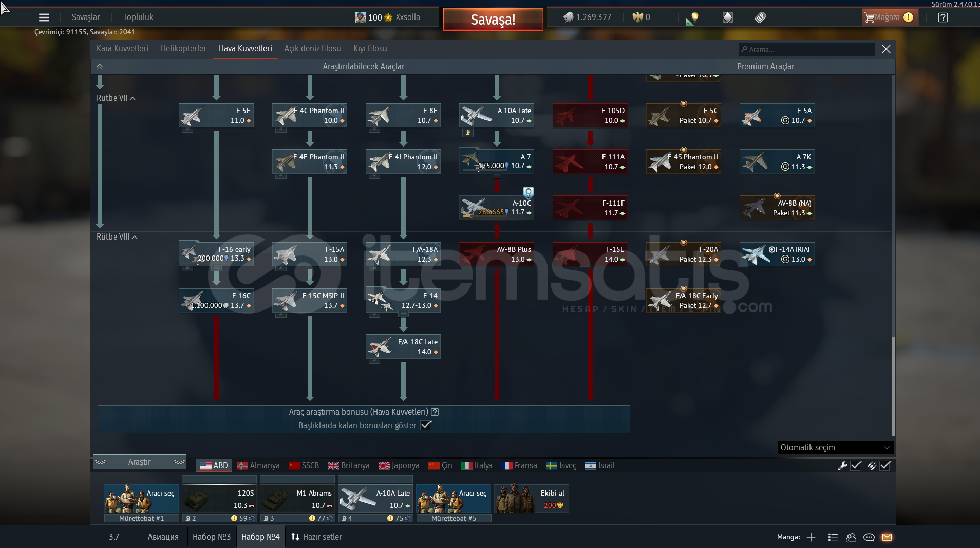This screenshot has width=980, height=548.
Task: Click Ekibi al crew purchase button
Action: (x=532, y=499)
